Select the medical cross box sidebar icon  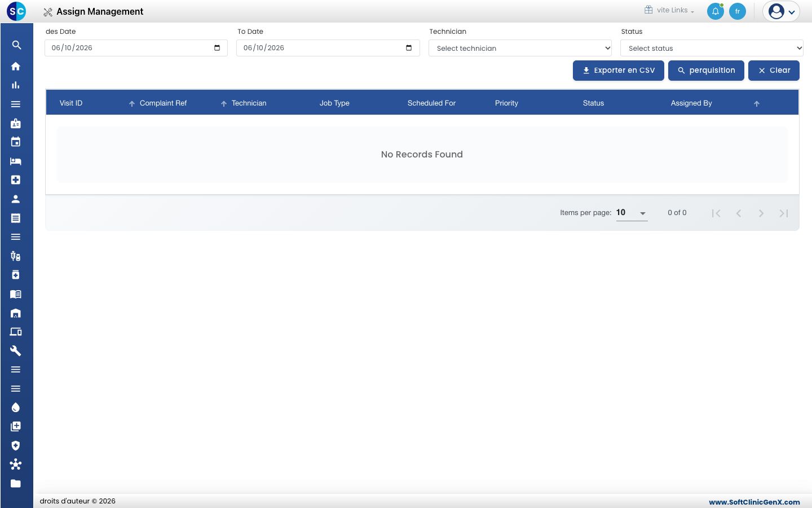[x=16, y=180]
